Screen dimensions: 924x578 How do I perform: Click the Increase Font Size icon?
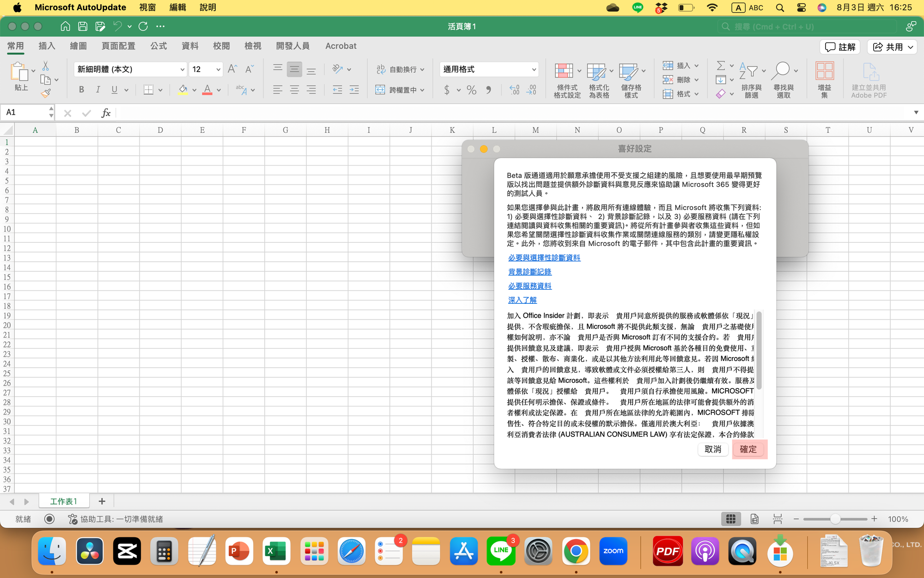232,69
